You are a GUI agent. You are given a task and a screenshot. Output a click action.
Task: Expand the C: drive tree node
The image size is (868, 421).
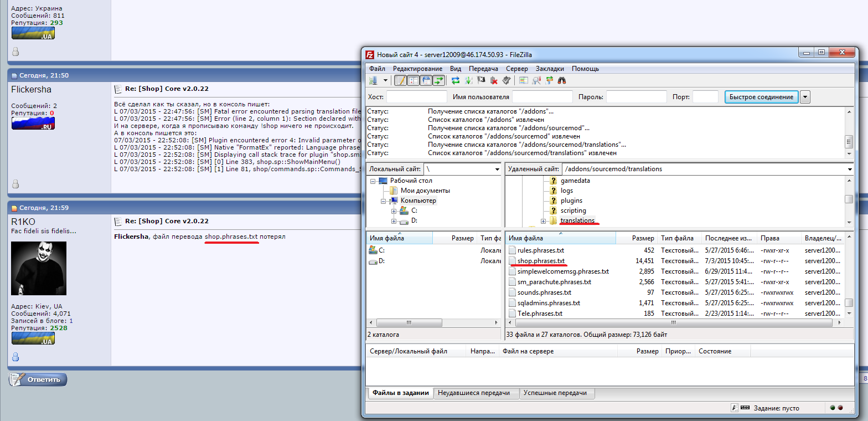click(x=394, y=211)
